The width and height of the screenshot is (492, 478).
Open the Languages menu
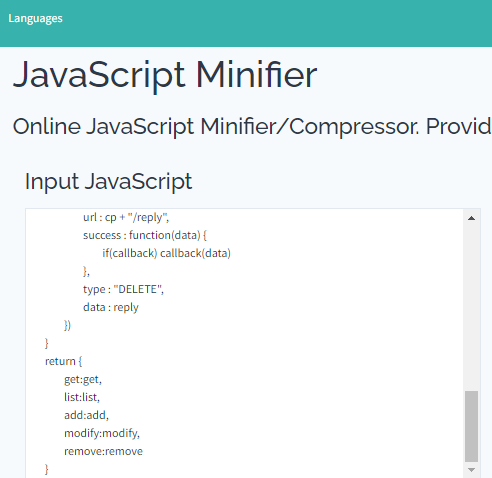pos(35,18)
